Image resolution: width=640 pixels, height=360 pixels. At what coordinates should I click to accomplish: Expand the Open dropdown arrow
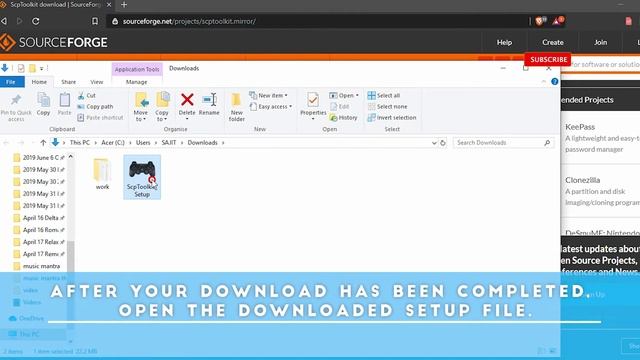tap(357, 96)
